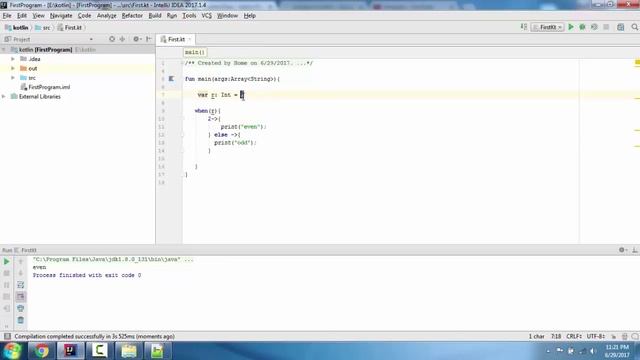Run FirstKt with the toolbar green arrow

click(571, 27)
